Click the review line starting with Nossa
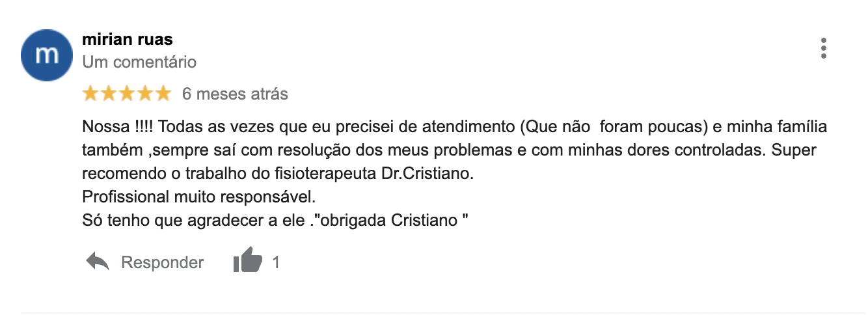The width and height of the screenshot is (868, 315). click(x=455, y=126)
